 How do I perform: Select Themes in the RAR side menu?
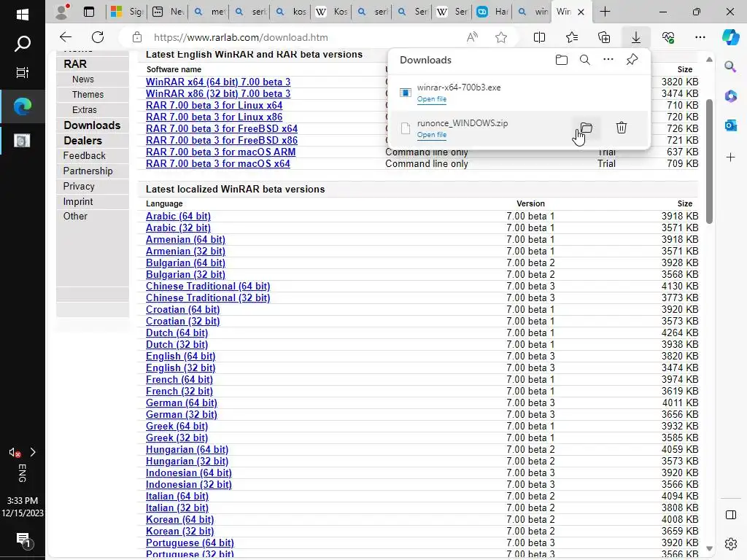[88, 95]
